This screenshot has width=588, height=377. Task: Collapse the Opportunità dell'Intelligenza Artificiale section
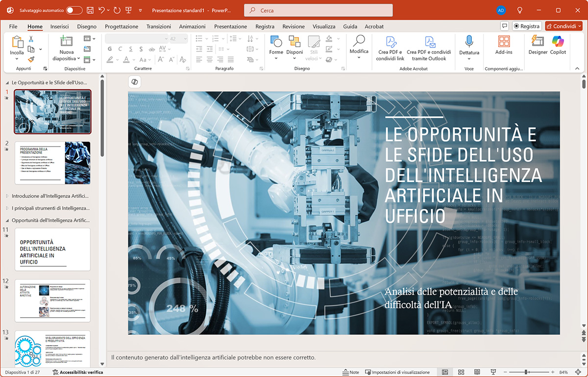tap(7, 220)
